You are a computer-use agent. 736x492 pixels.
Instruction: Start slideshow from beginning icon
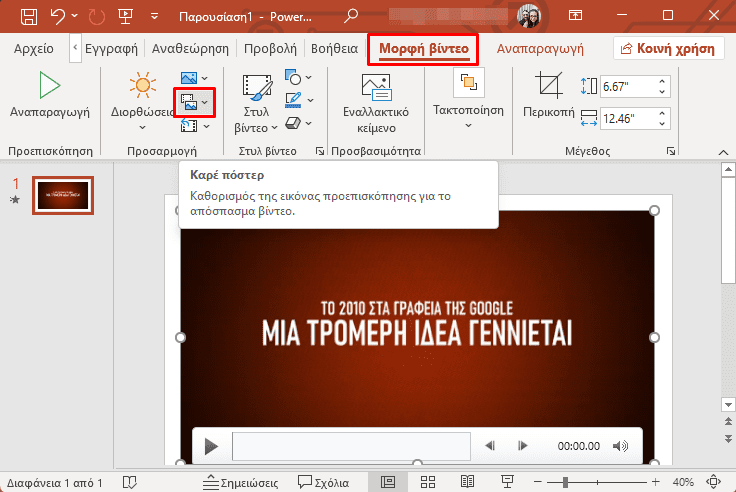pyautogui.click(x=125, y=16)
